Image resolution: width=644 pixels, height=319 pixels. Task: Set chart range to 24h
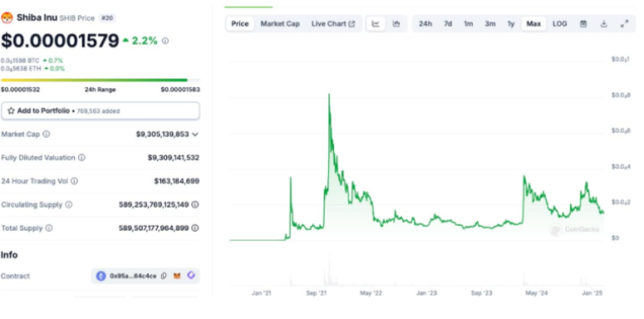pos(425,24)
